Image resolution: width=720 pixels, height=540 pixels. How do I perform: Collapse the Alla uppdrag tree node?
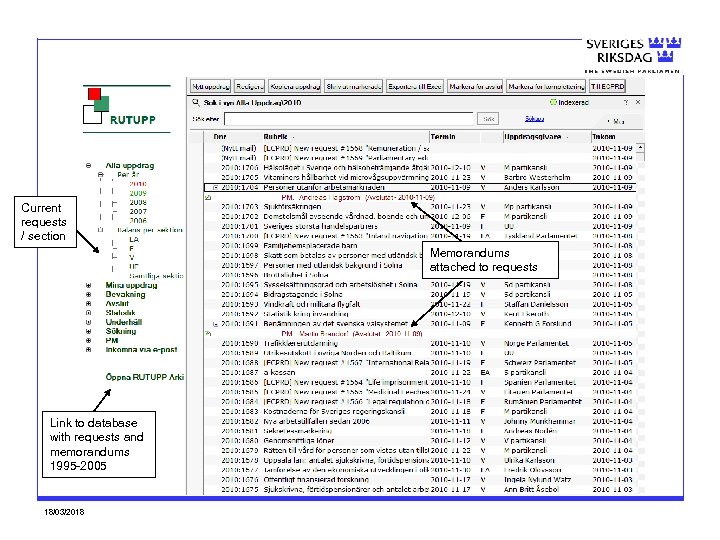(89, 165)
